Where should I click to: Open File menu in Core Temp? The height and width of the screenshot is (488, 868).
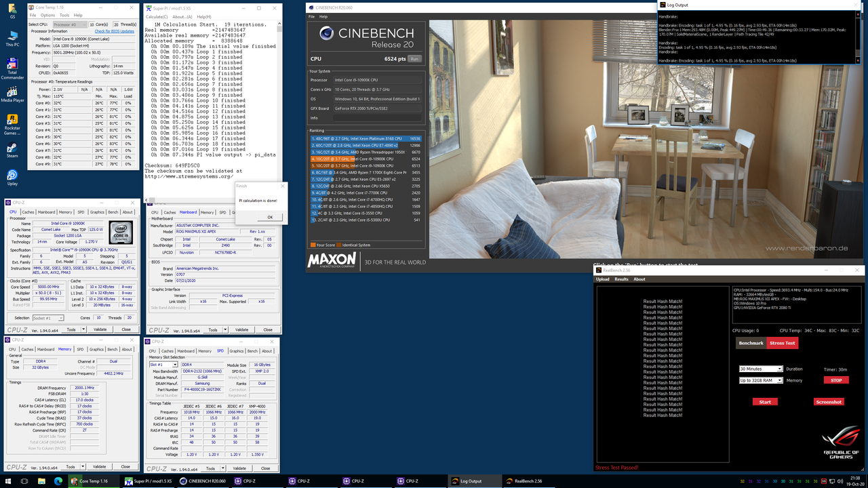pos(32,15)
